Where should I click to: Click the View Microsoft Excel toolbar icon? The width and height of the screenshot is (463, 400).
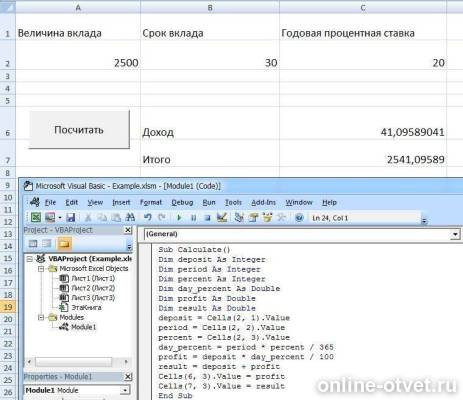click(x=36, y=218)
